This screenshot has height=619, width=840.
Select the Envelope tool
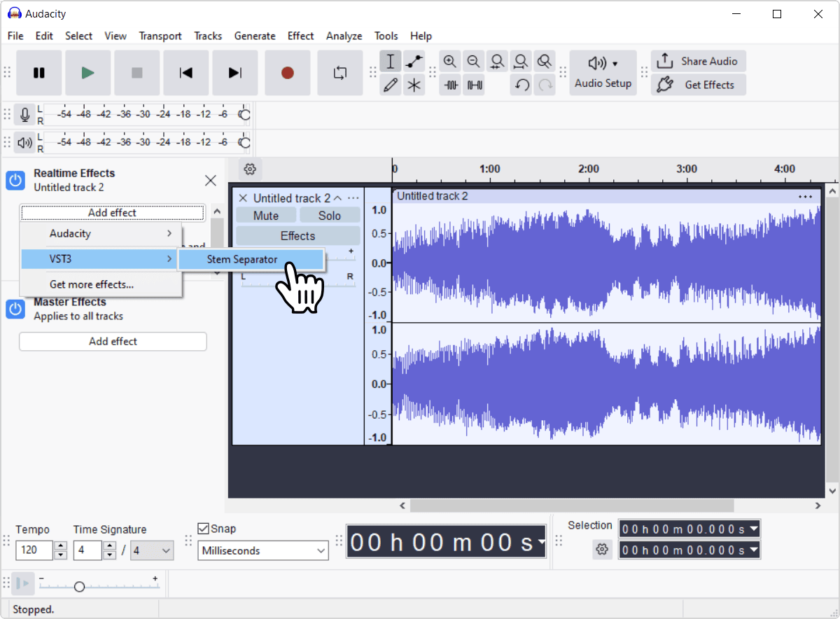tap(414, 62)
